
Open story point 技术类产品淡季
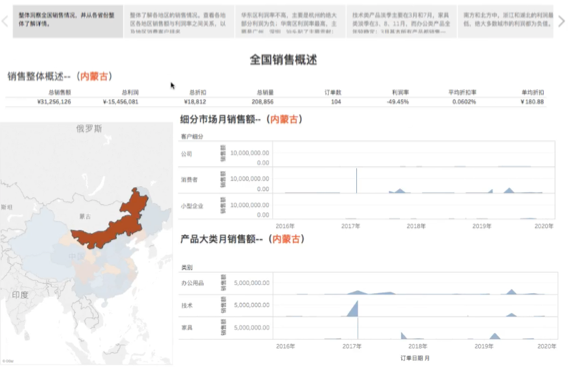coord(401,21)
